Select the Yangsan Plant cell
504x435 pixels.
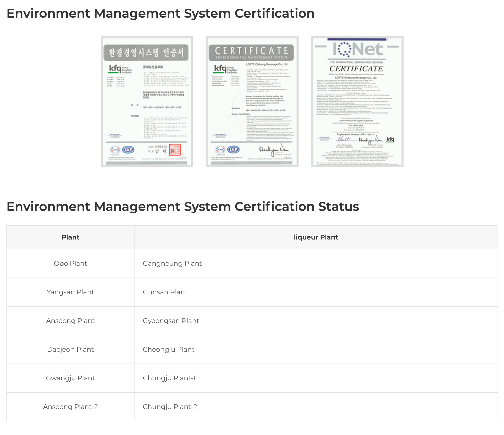(70, 292)
